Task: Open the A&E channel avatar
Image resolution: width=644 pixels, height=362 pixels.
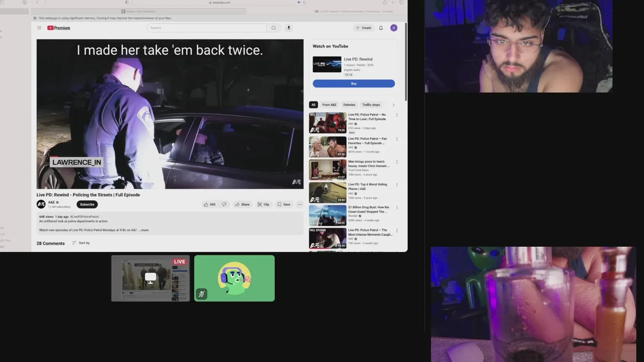Action: [x=41, y=204]
